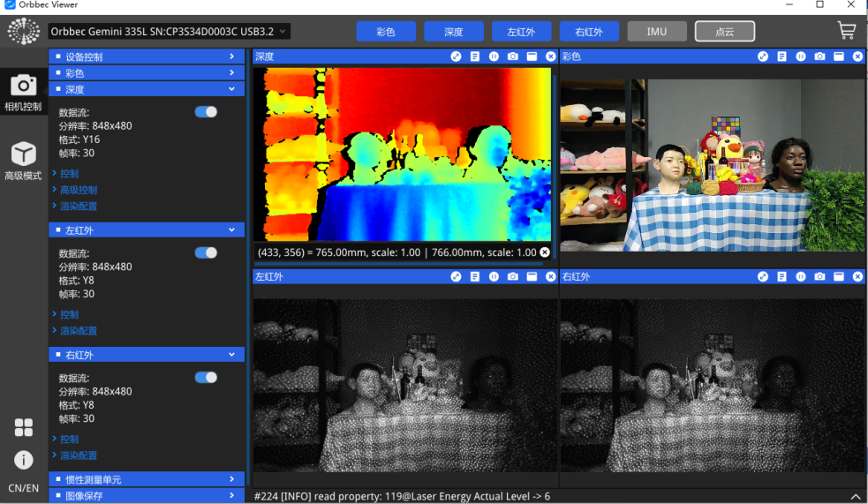Select the IMU button in top bar
868x504 pixels.
(x=656, y=32)
